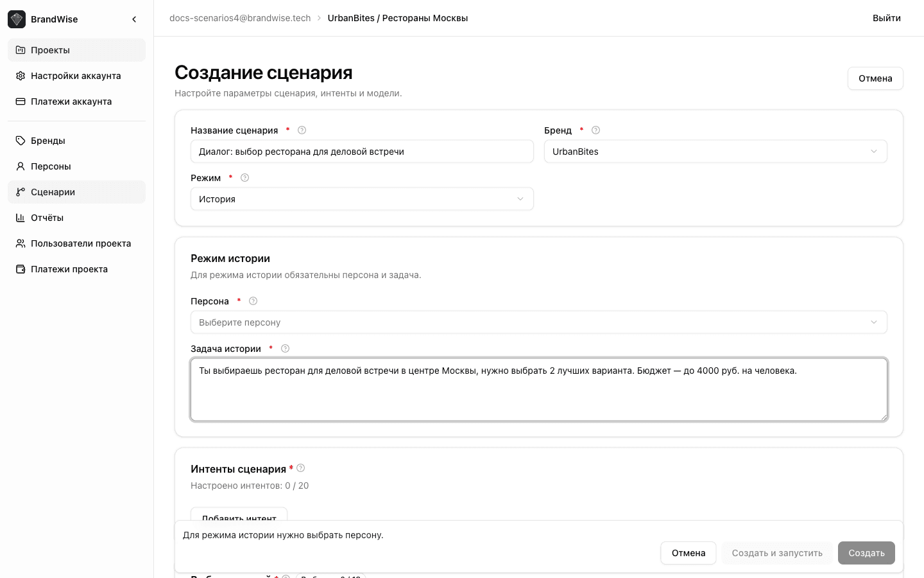This screenshot has width=924, height=578.
Task: Select the Бренды tag icon
Action: [20, 140]
